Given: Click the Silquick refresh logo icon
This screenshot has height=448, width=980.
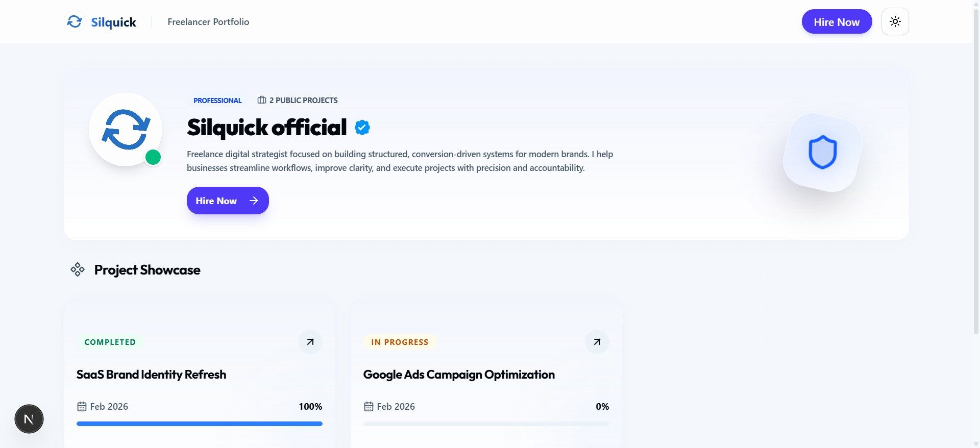Looking at the screenshot, I should pos(75,21).
